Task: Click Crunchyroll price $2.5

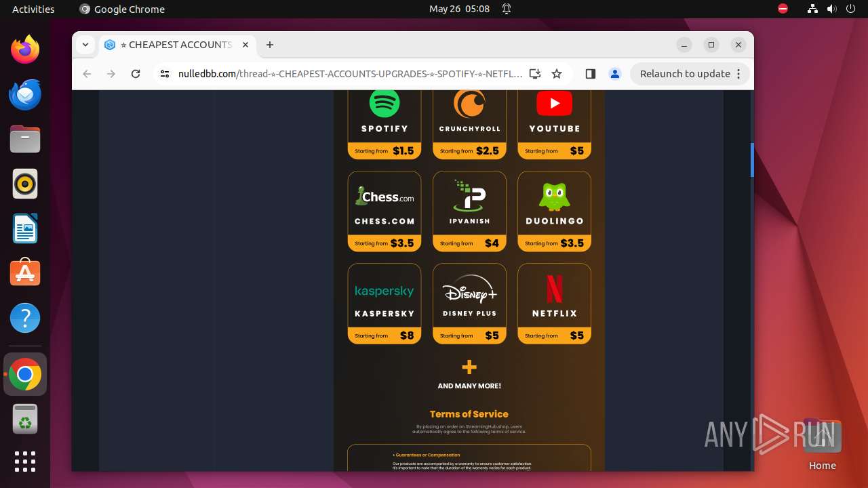Action: pos(487,151)
